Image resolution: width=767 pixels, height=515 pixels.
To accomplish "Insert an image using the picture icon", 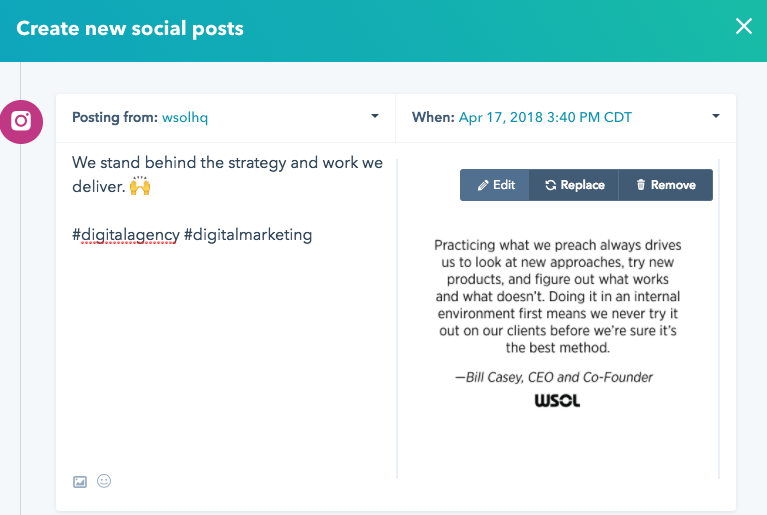I will point(80,482).
